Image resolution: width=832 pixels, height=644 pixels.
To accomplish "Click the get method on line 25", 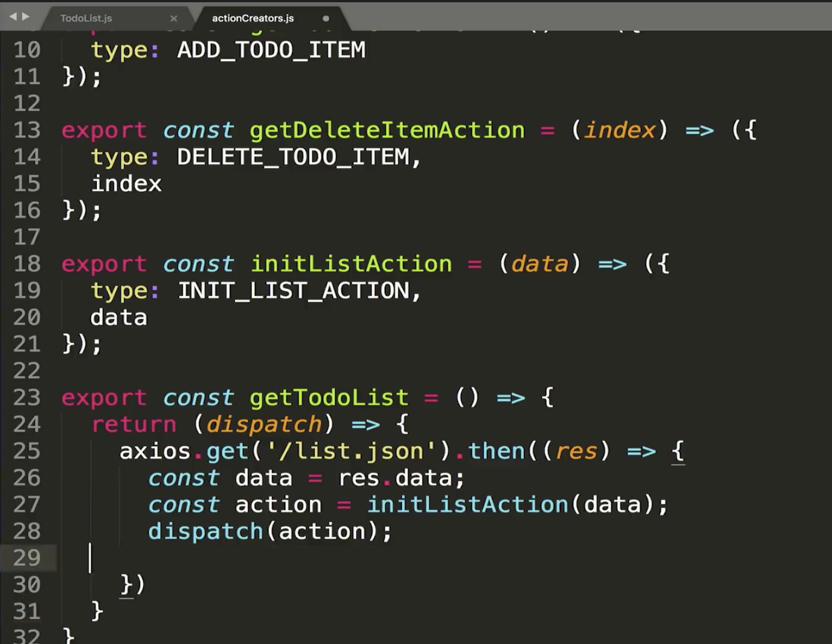I will 228,451.
